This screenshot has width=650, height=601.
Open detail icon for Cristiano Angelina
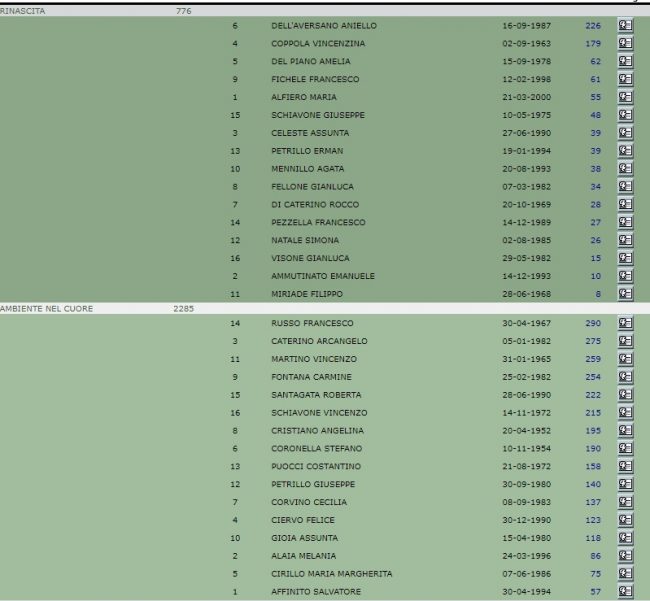pyautogui.click(x=625, y=430)
